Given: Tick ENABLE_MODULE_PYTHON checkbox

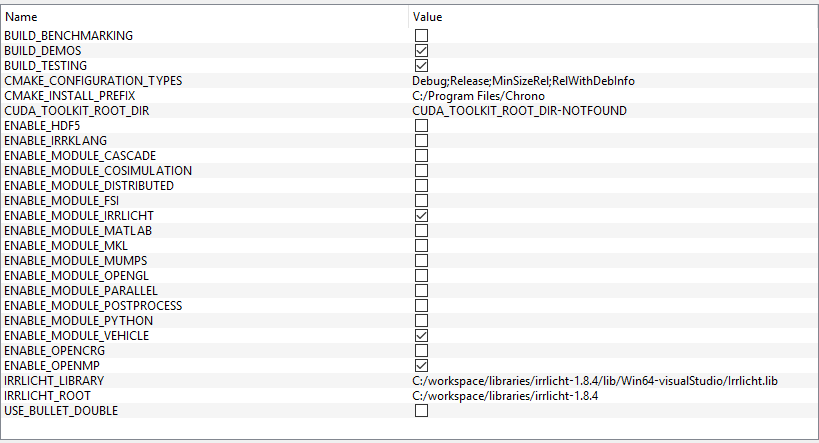Looking at the screenshot, I should [x=421, y=321].
